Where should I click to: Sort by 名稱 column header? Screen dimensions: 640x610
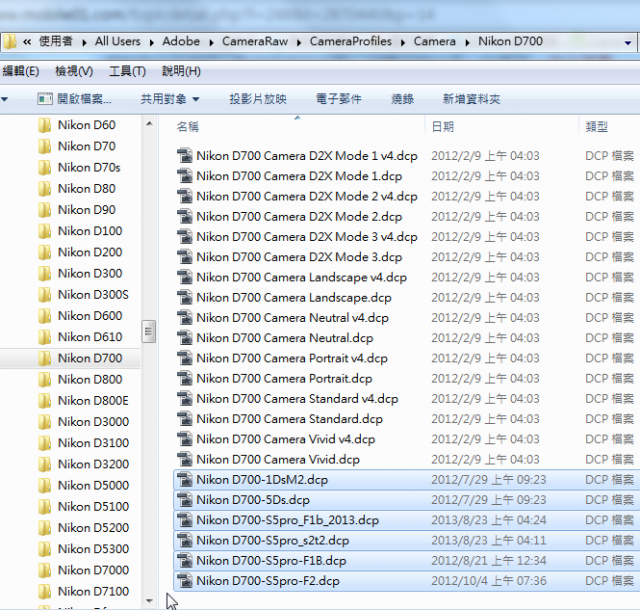pyautogui.click(x=188, y=127)
